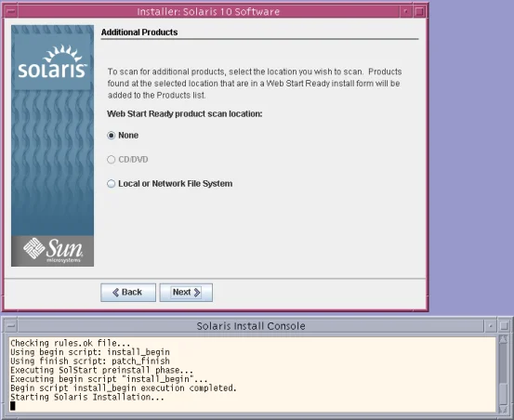Choose the CD/DVD scan location radio button

point(112,160)
